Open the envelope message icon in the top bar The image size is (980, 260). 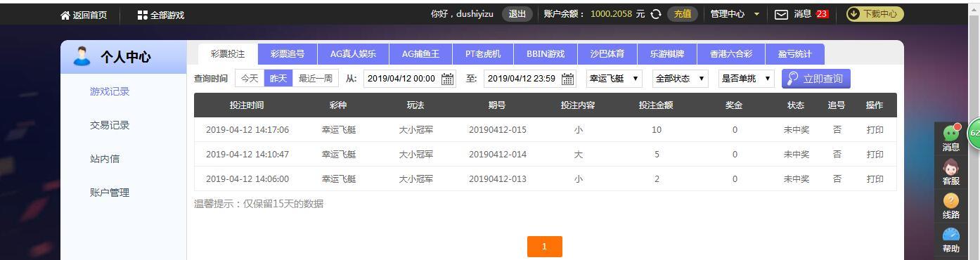point(781,14)
